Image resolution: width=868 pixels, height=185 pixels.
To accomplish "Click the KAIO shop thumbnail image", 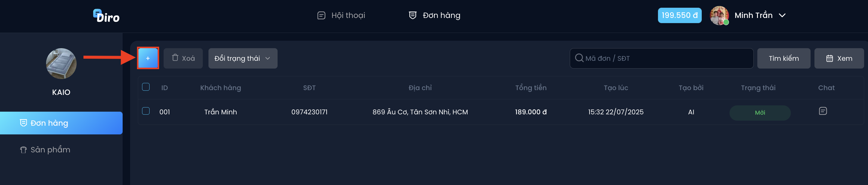I will coord(61,63).
